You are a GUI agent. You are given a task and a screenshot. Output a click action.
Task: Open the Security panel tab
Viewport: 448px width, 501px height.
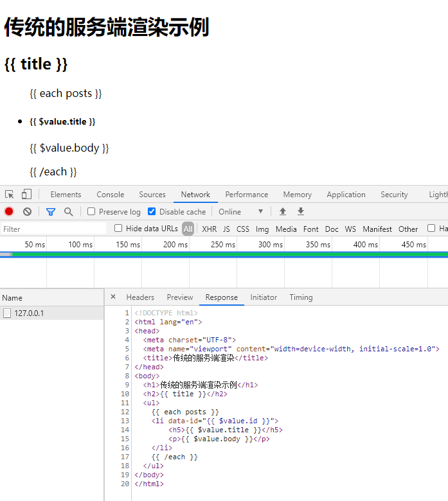pyautogui.click(x=394, y=195)
